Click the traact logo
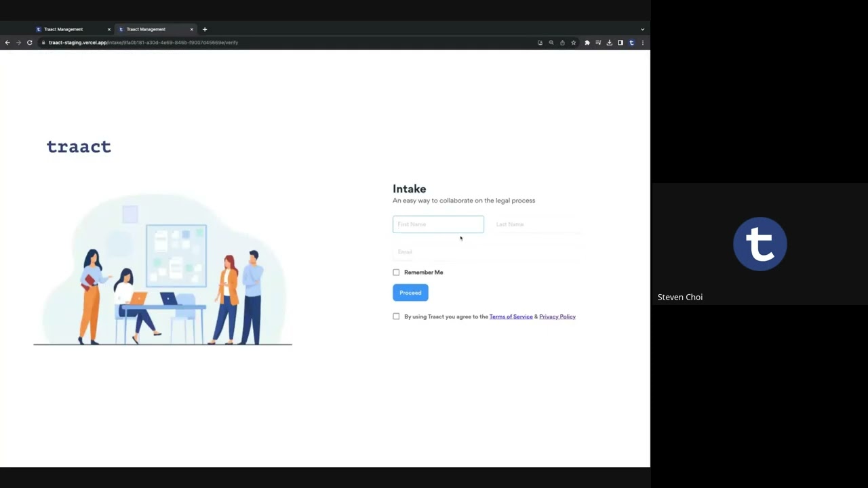The width and height of the screenshot is (868, 488). pyautogui.click(x=79, y=146)
